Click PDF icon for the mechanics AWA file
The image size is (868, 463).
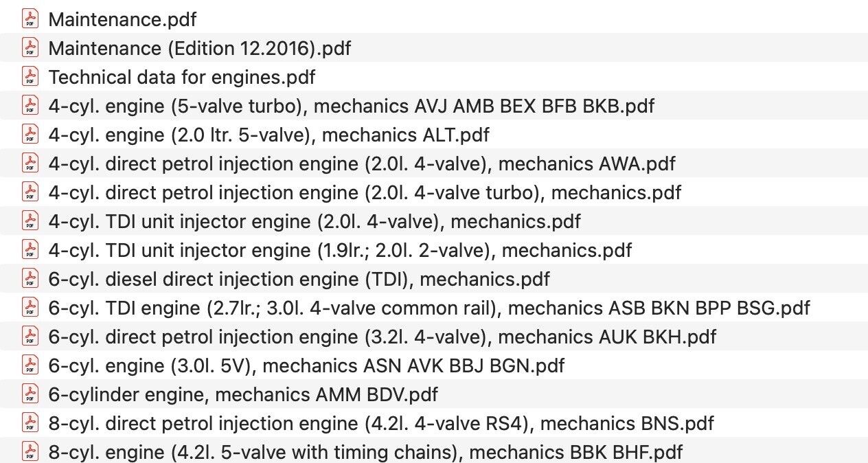pos(30,163)
